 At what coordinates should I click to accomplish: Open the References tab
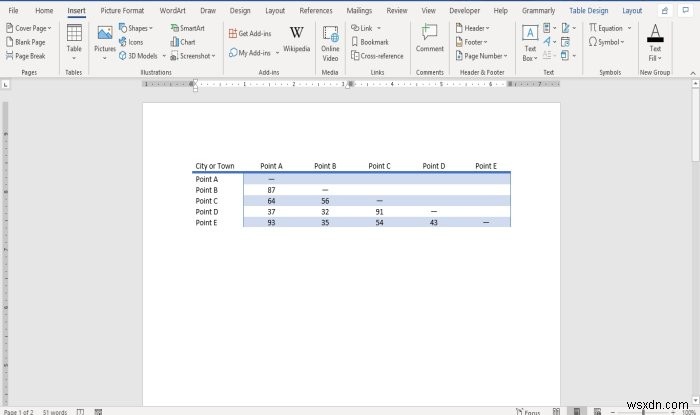pyautogui.click(x=316, y=10)
